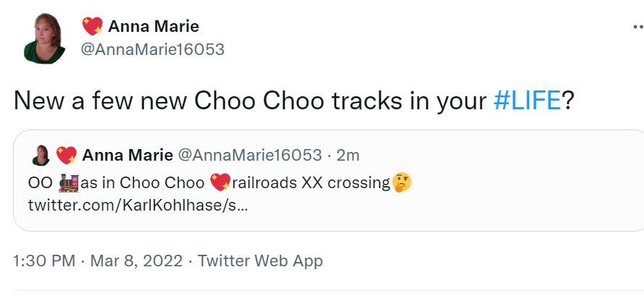The height and width of the screenshot is (296, 644).
Task: Click the bold Anna Marie name at top
Action: click(x=153, y=27)
